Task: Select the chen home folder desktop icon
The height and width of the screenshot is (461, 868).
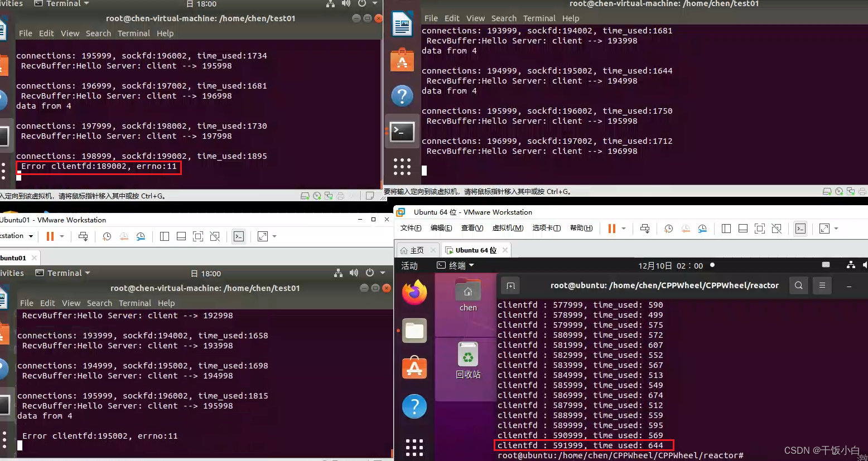Action: [x=468, y=295]
